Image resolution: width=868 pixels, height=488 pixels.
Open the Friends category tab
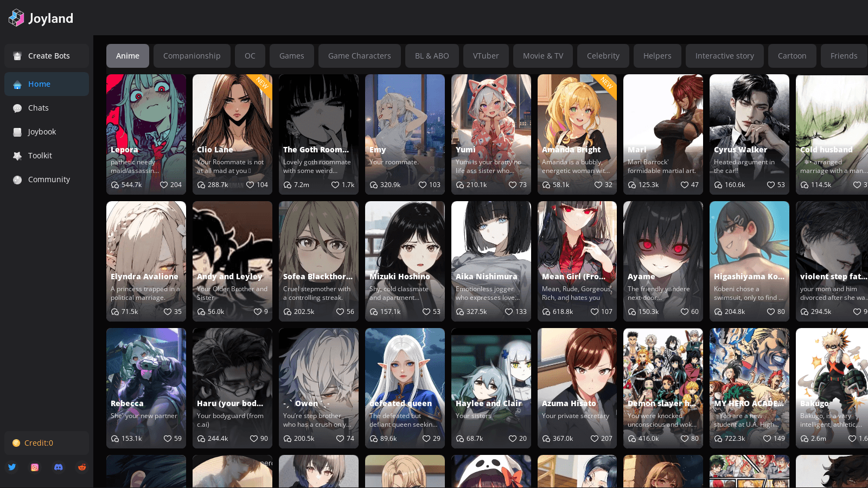[844, 56]
